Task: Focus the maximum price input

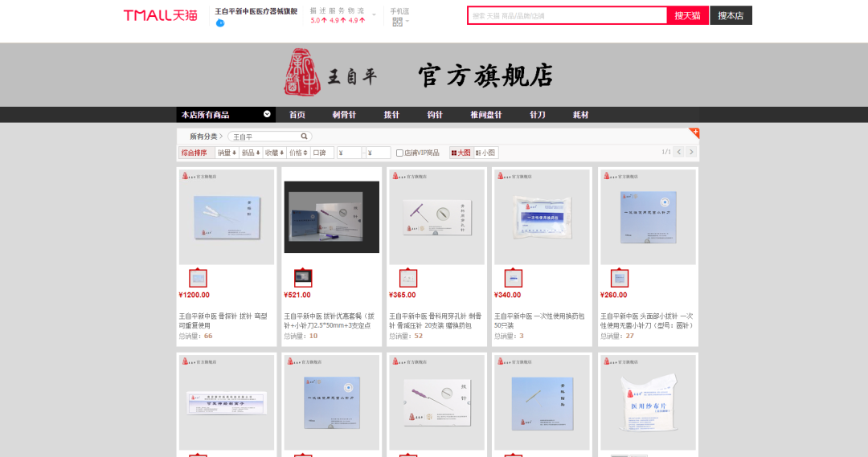Action: 379,153
